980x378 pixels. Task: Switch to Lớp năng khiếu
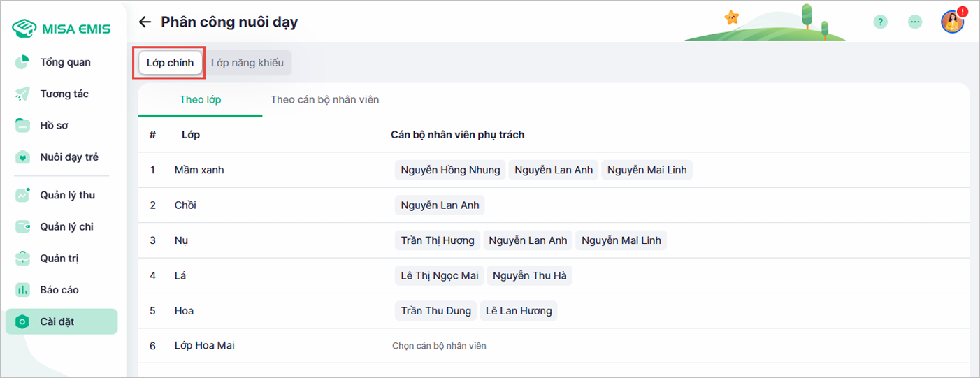coord(247,63)
